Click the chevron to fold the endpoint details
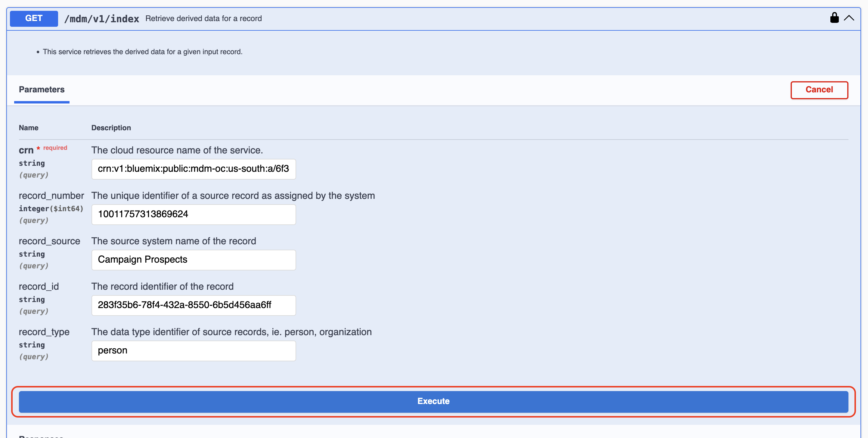868x438 pixels. 849,18
